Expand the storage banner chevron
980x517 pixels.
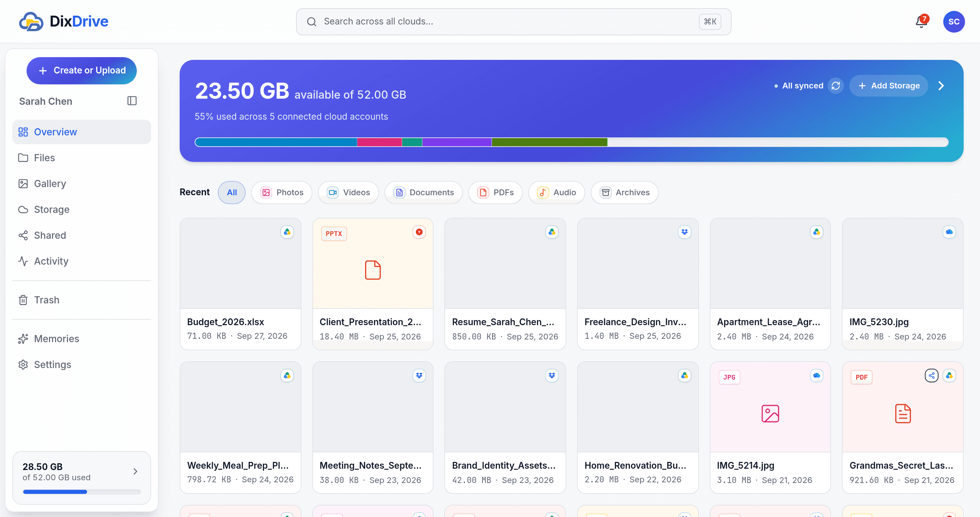click(941, 85)
